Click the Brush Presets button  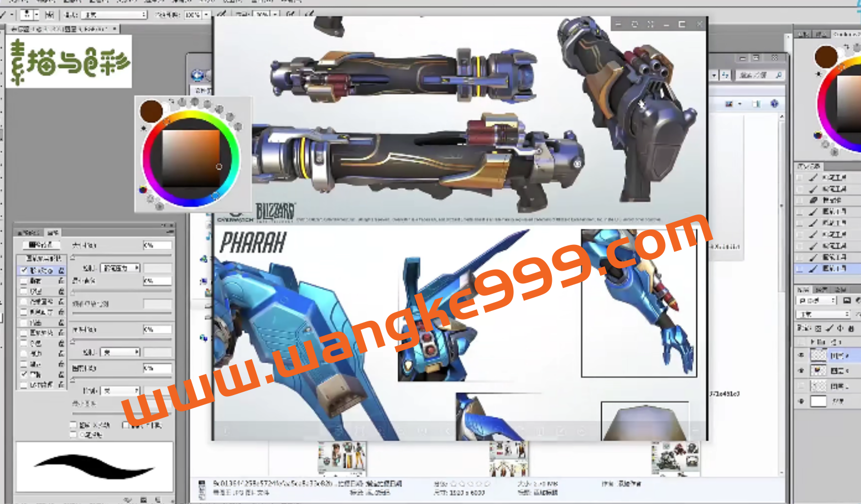pos(41,245)
